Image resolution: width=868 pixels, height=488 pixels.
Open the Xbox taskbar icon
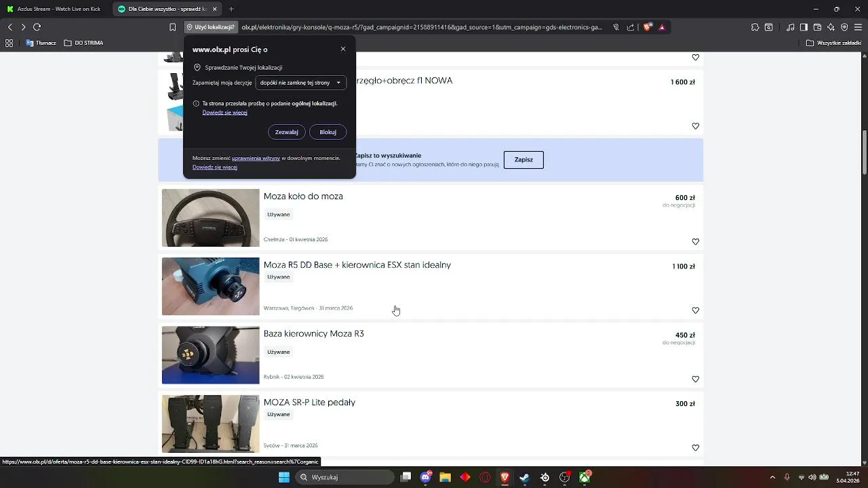pos(585,477)
